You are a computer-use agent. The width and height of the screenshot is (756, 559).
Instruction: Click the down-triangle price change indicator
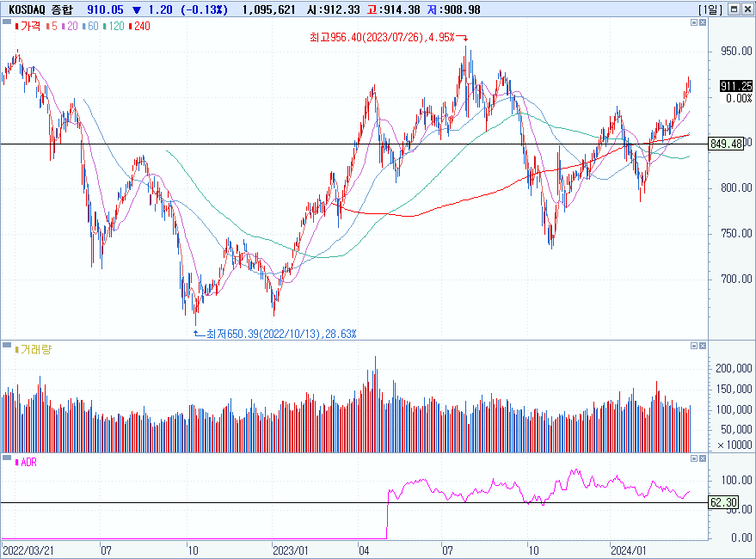(x=137, y=10)
